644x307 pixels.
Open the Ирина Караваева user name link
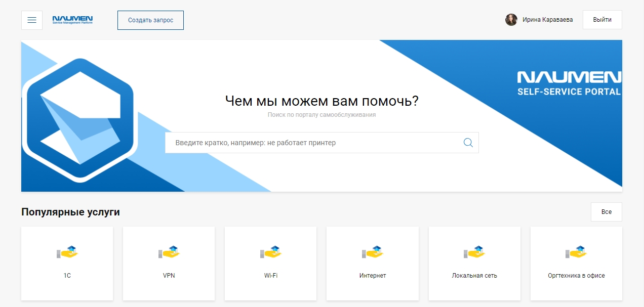pyautogui.click(x=547, y=20)
